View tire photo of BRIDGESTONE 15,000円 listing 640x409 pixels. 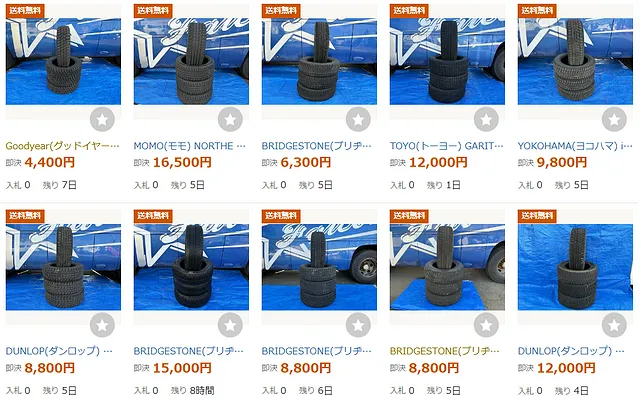[191, 260]
